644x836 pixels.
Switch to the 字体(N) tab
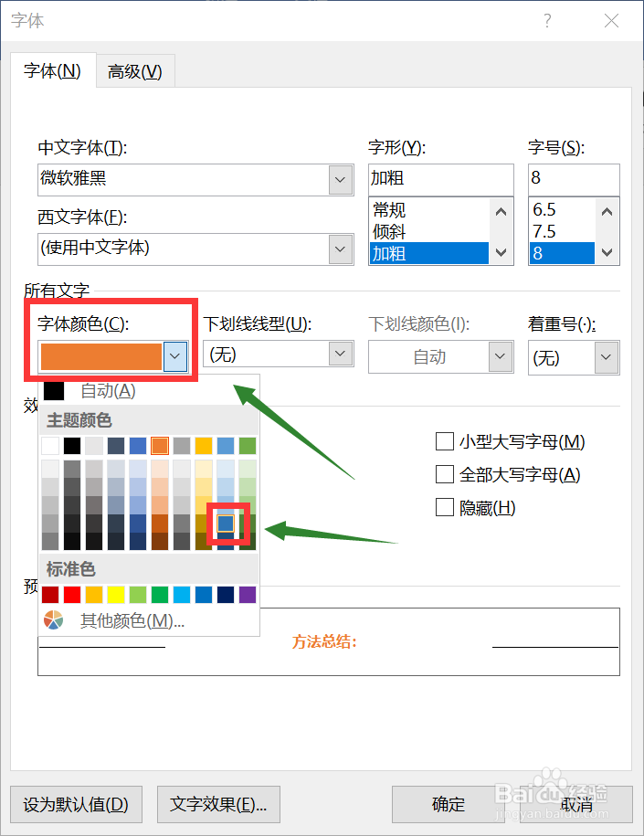tap(52, 70)
